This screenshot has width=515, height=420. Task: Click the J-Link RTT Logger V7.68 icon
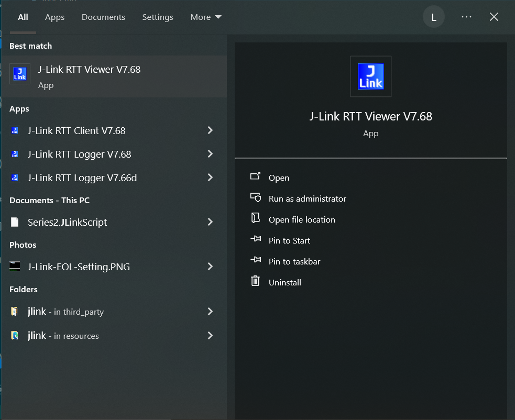(x=16, y=154)
